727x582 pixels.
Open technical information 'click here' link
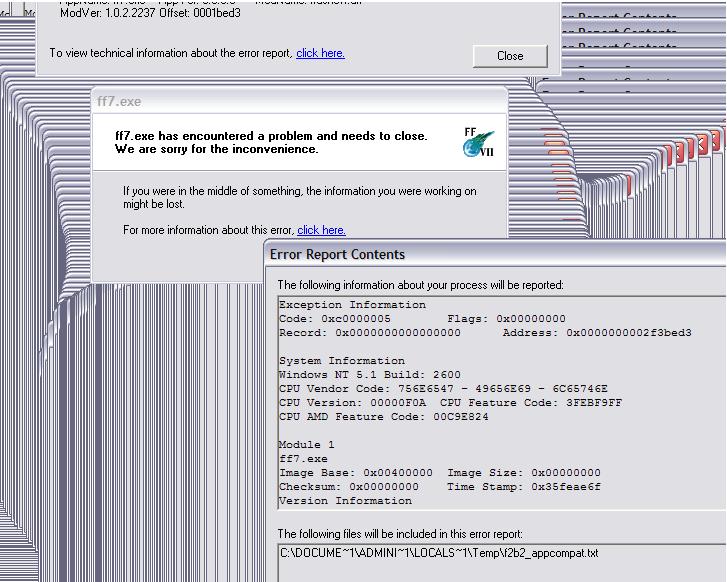click(x=320, y=53)
